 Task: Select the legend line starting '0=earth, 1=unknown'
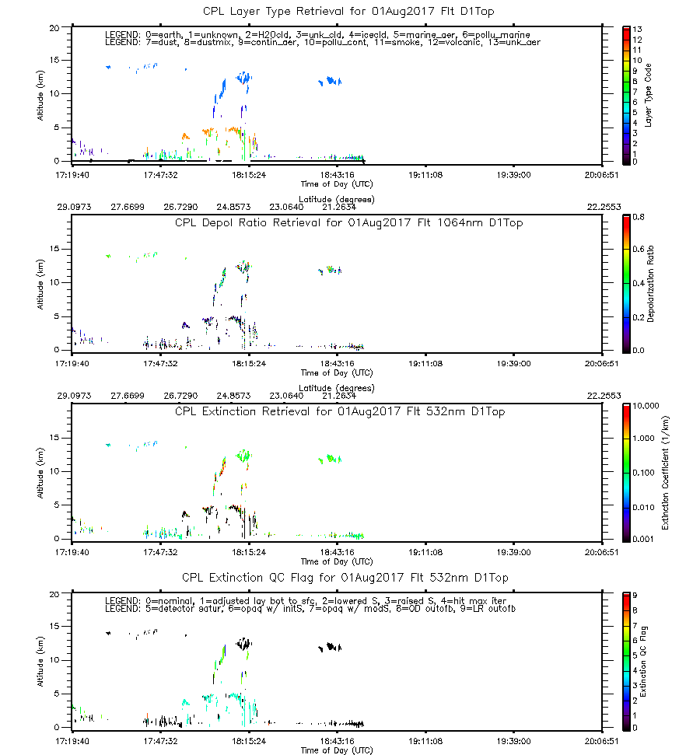317,35
